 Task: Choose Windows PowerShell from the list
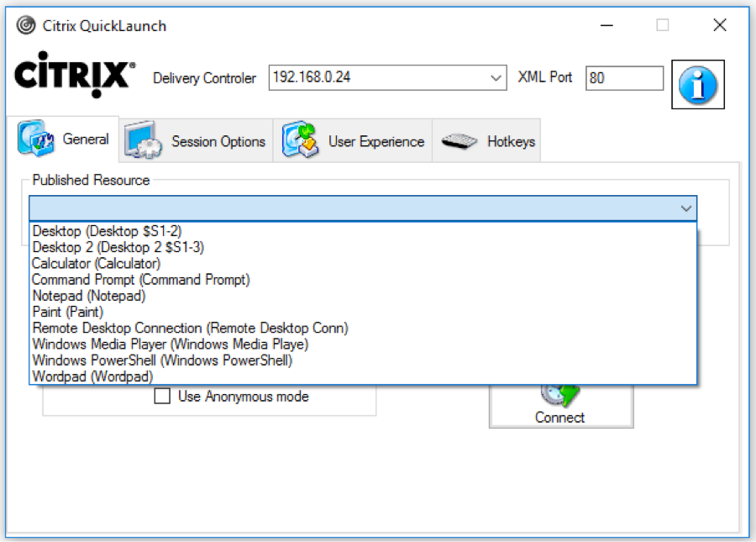363,360
